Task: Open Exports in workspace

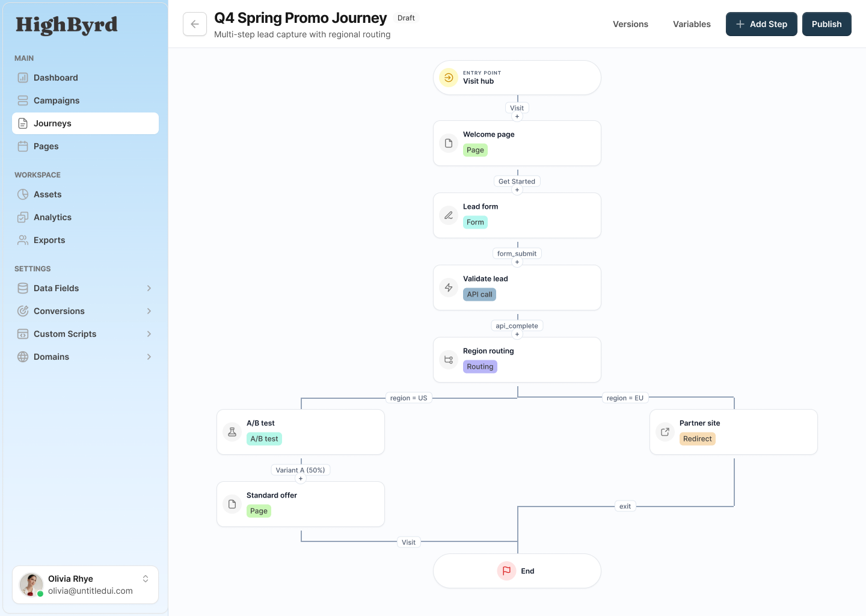Action: pos(85,240)
